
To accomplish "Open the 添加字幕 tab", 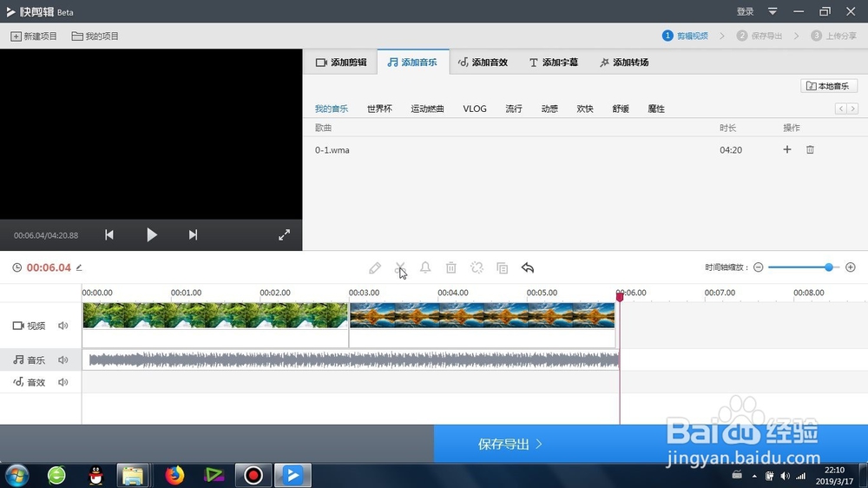I will coord(554,62).
